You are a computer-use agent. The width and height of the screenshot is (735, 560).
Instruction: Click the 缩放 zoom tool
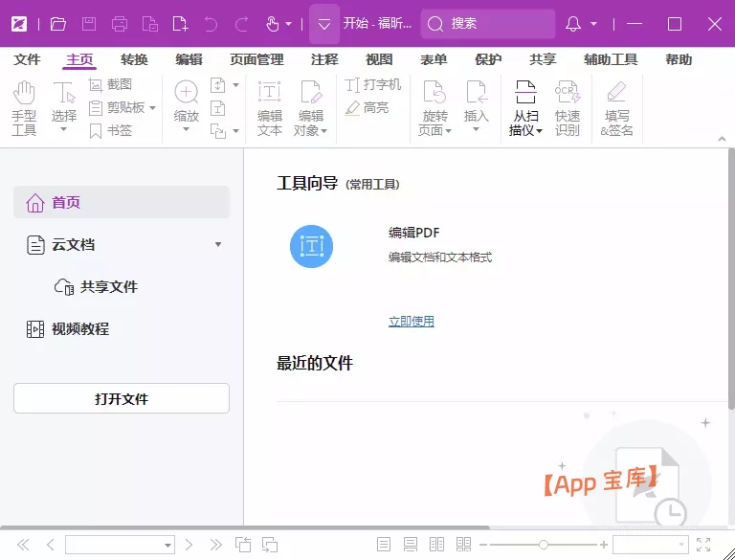(x=186, y=101)
